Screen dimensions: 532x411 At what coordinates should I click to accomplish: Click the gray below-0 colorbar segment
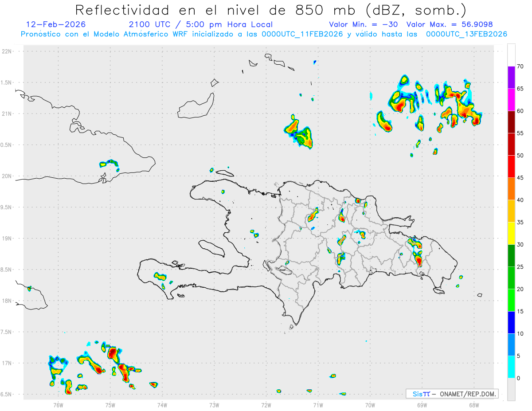[x=511, y=389]
